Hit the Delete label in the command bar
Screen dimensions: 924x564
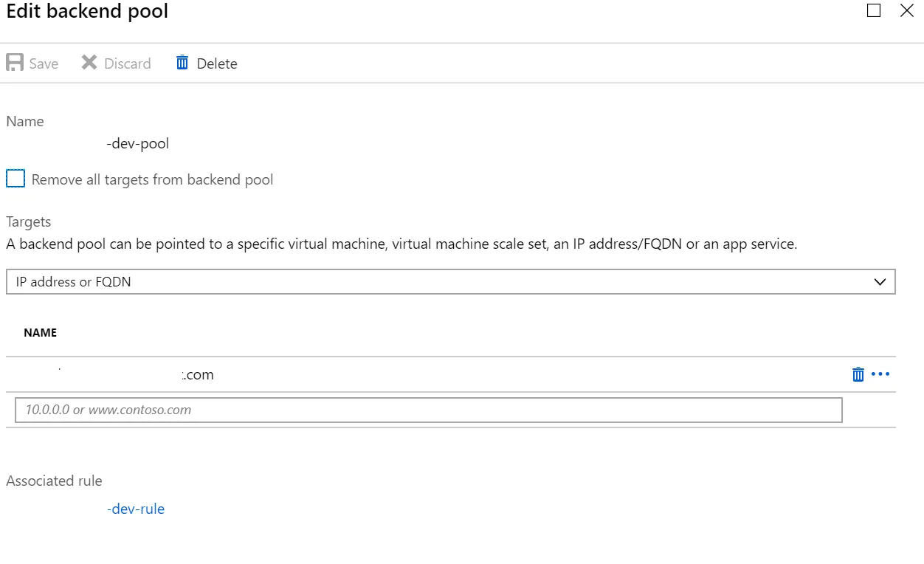click(x=216, y=63)
